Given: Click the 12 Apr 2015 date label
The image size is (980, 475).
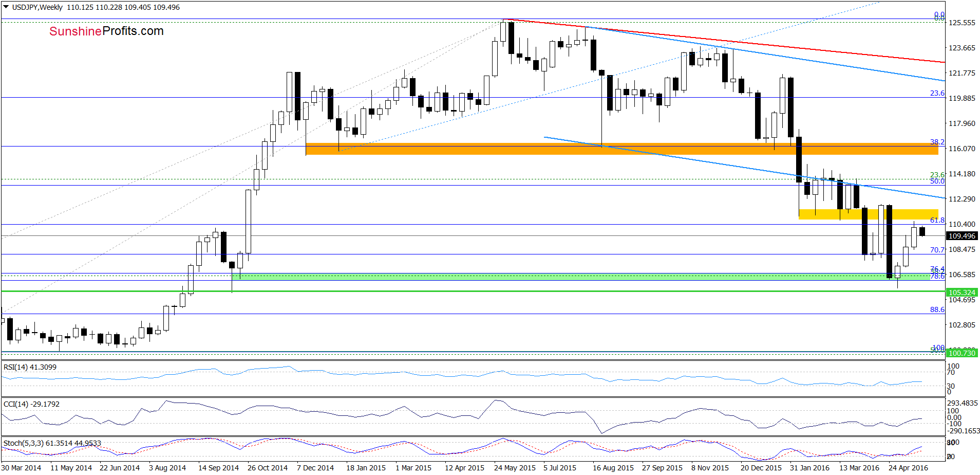Looking at the screenshot, I should pyautogui.click(x=464, y=468).
